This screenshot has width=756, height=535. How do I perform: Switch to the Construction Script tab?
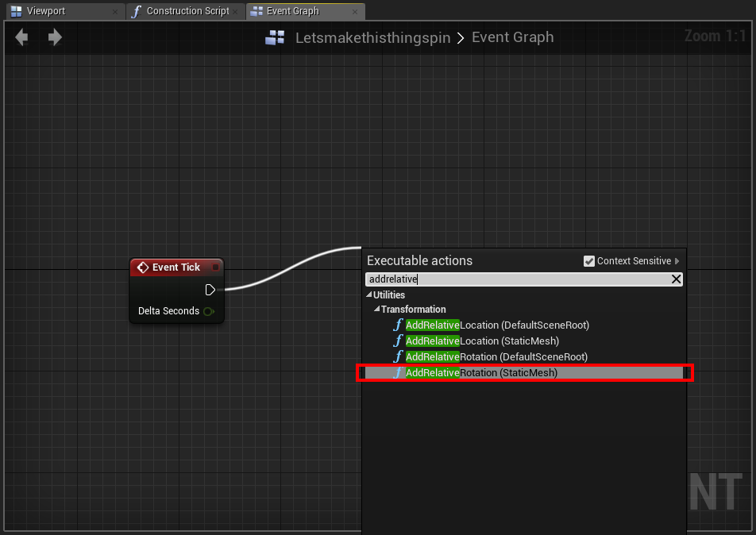[186, 12]
